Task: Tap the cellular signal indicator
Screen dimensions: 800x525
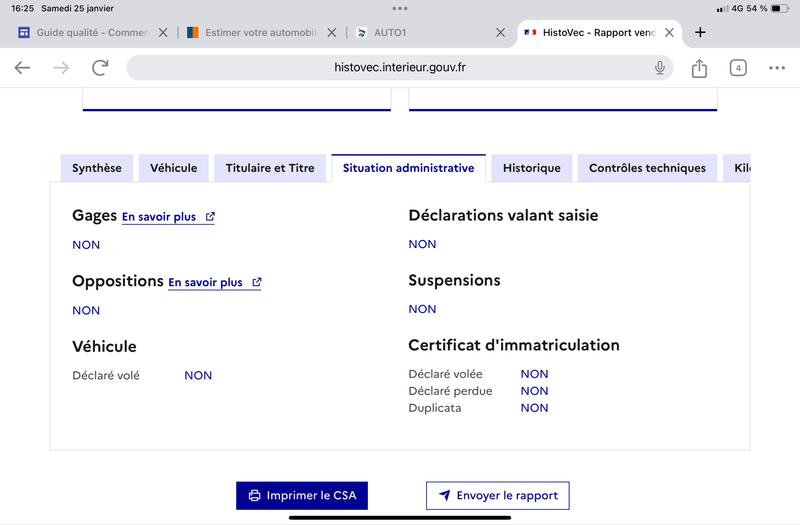Action: tap(722, 9)
